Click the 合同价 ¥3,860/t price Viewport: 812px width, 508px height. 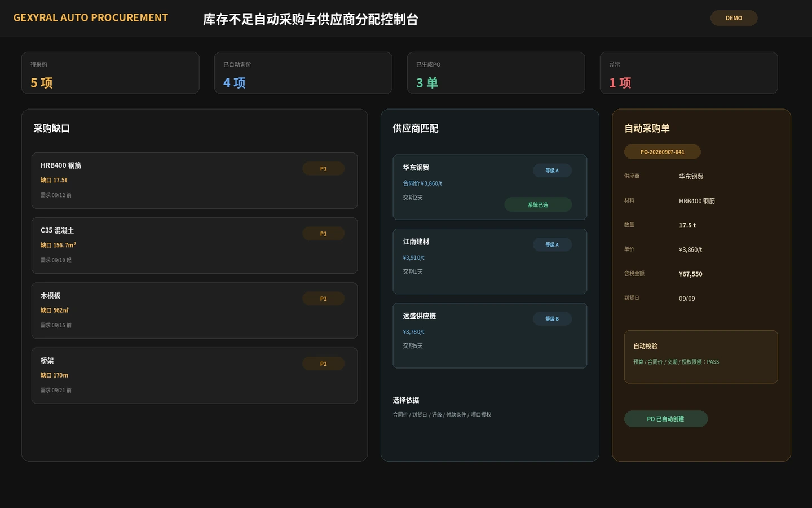coord(422,183)
